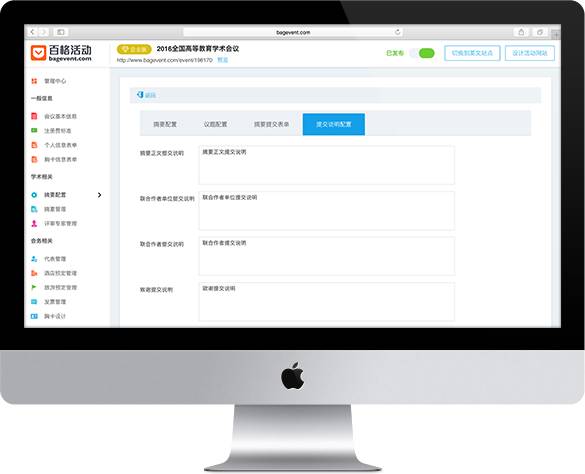Select the blue 提交说明配置 tab
The image size is (585, 474).
(334, 124)
